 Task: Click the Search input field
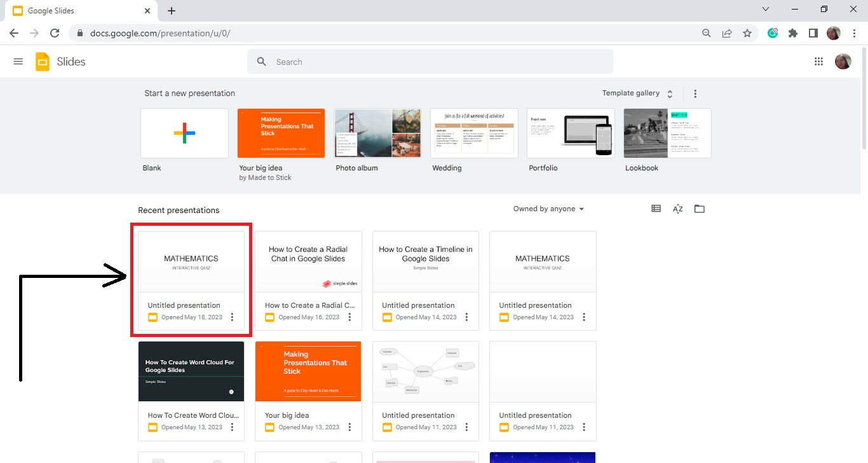pyautogui.click(x=430, y=62)
